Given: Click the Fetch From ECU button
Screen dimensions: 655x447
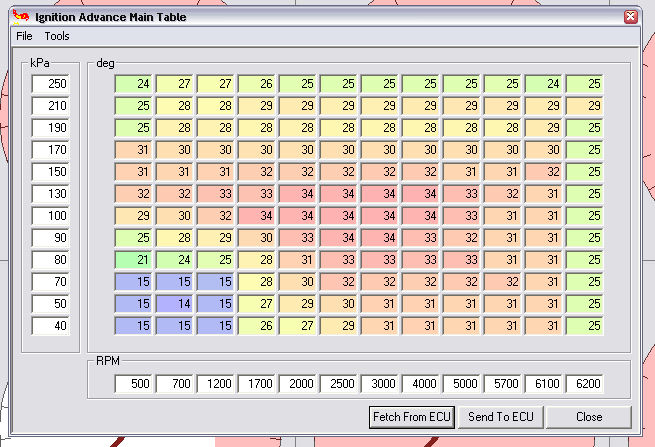Looking at the screenshot, I should point(411,417).
